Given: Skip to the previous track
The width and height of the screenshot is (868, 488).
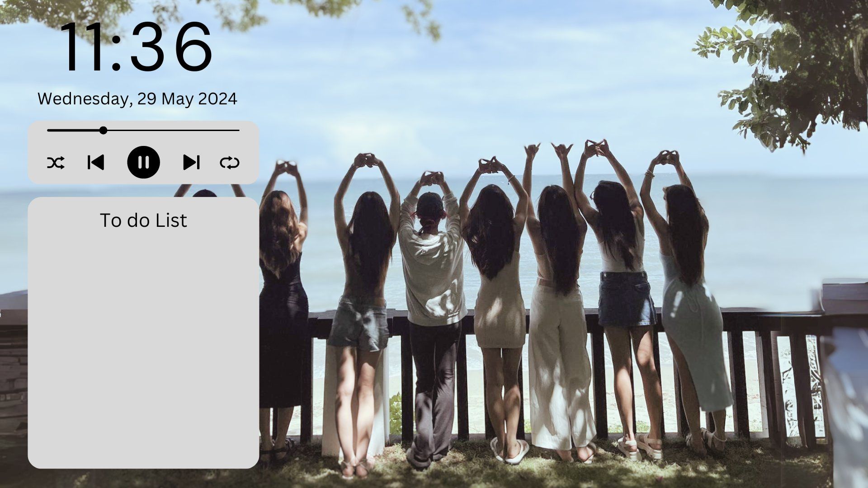Looking at the screenshot, I should pos(95,162).
